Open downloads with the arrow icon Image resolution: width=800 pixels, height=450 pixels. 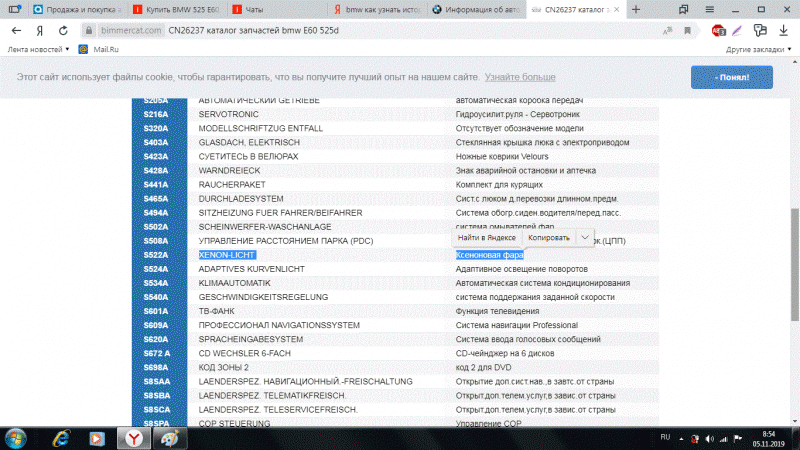[x=784, y=31]
